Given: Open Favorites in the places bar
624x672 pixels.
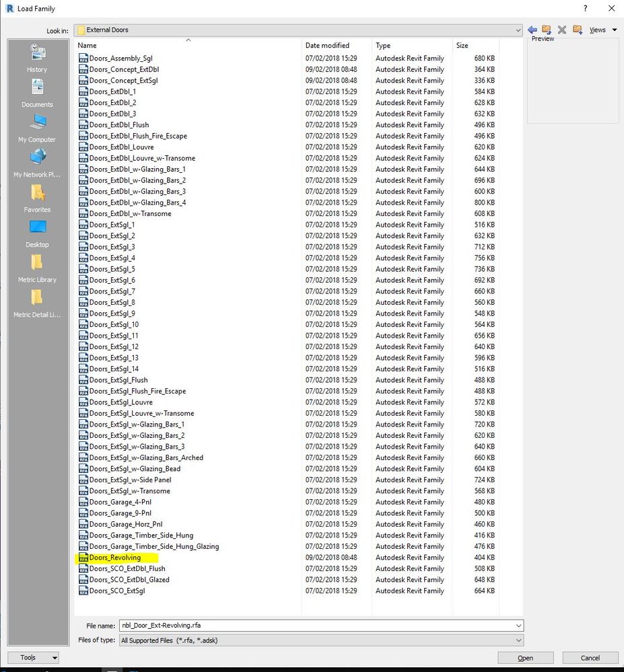Looking at the screenshot, I should 37,198.
